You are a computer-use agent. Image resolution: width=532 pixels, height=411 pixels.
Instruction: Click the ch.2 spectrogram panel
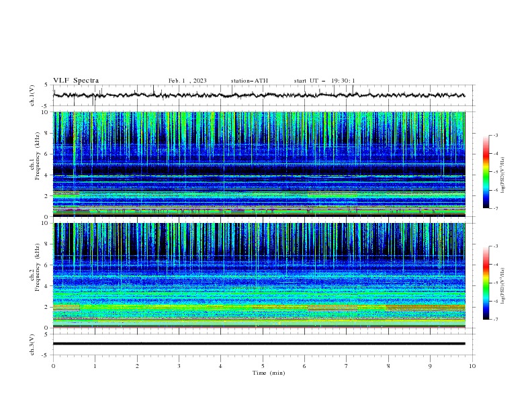coord(259,275)
